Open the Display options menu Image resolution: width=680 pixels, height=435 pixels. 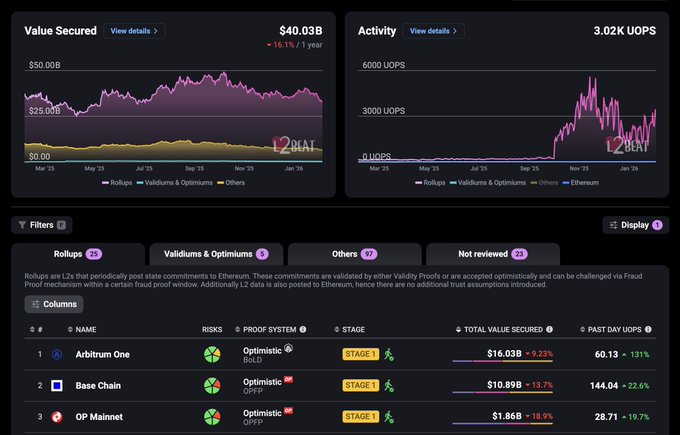coord(635,225)
